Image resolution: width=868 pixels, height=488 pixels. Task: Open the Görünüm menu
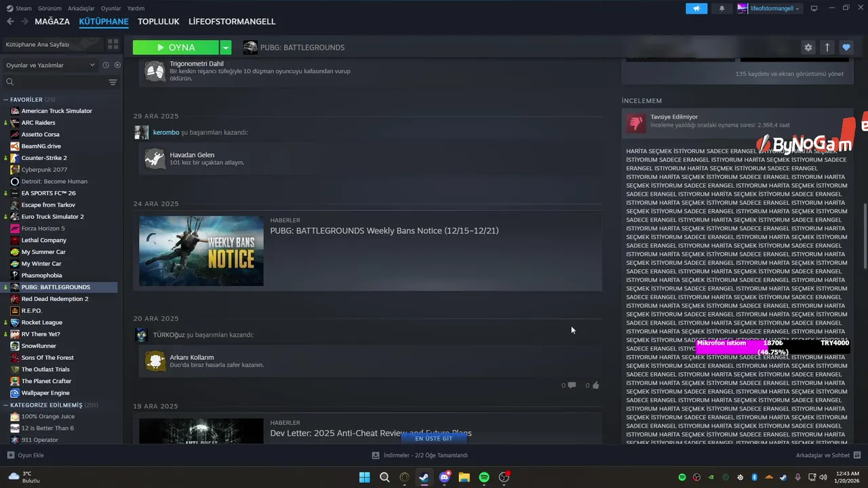(x=50, y=8)
